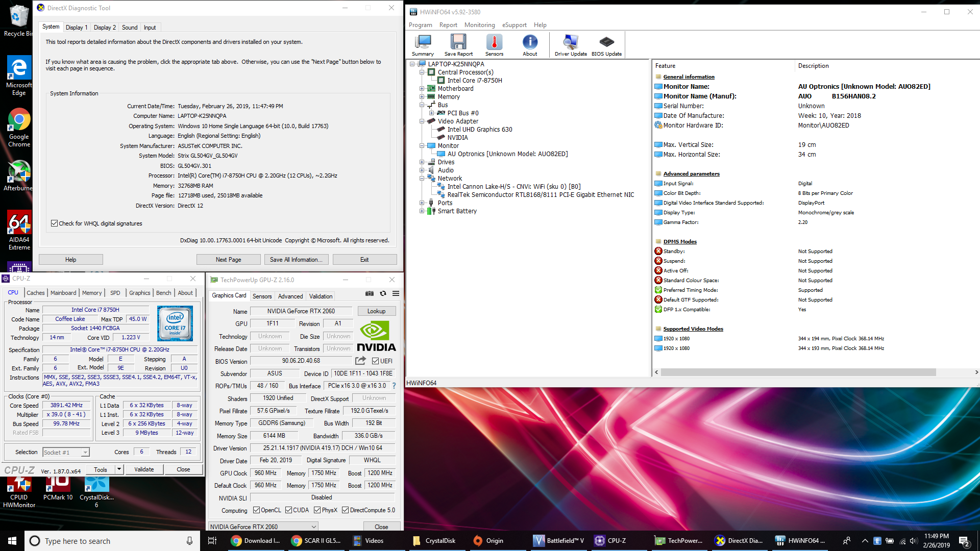980x551 pixels.
Task: Open BIOS Update in HWiNFO64
Action: coord(606,45)
